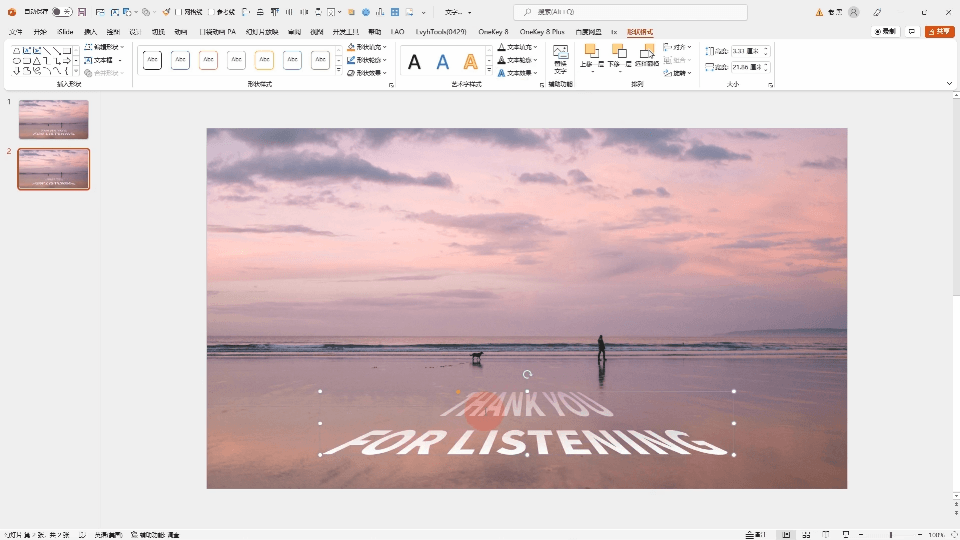Switch to Reading view
960x540 pixels.
pos(826,534)
